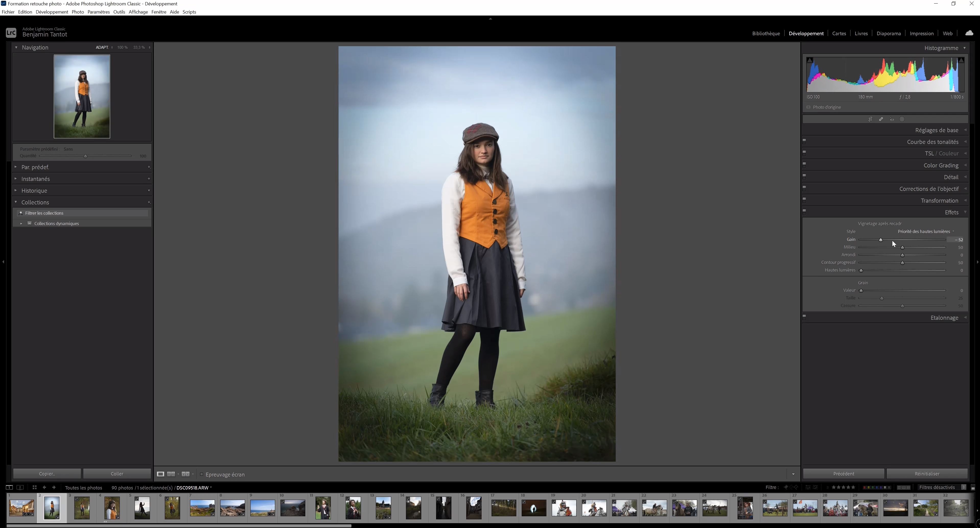980x528 pixels.
Task: Open the second monitor window icon
Action: pyautogui.click(x=20, y=487)
